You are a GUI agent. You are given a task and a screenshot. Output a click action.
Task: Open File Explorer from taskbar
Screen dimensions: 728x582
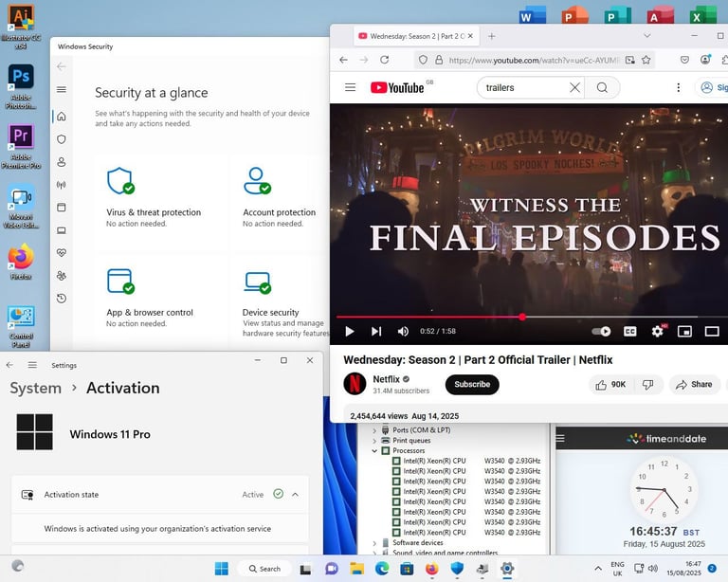coord(356,568)
